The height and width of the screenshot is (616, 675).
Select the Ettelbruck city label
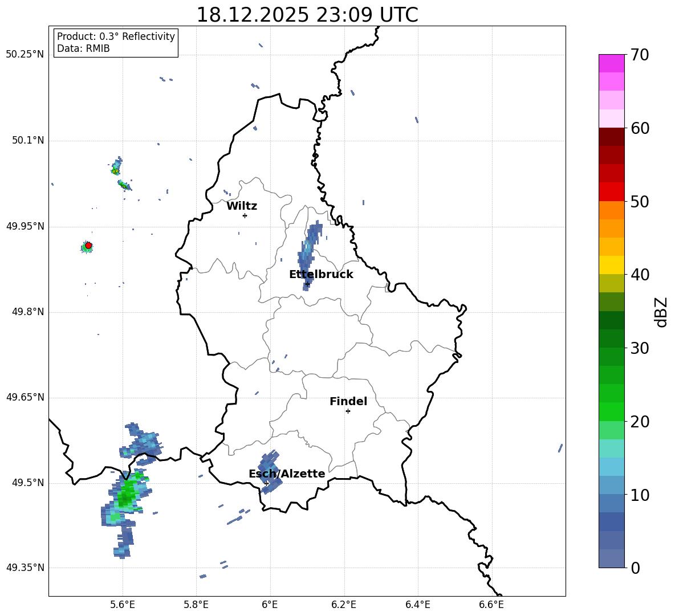[x=321, y=275]
